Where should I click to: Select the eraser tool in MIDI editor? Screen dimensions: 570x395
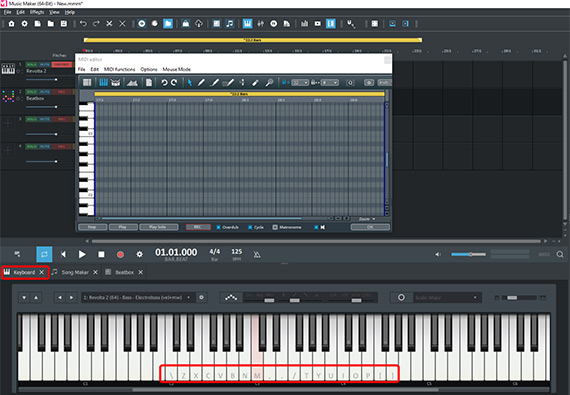[x=255, y=82]
